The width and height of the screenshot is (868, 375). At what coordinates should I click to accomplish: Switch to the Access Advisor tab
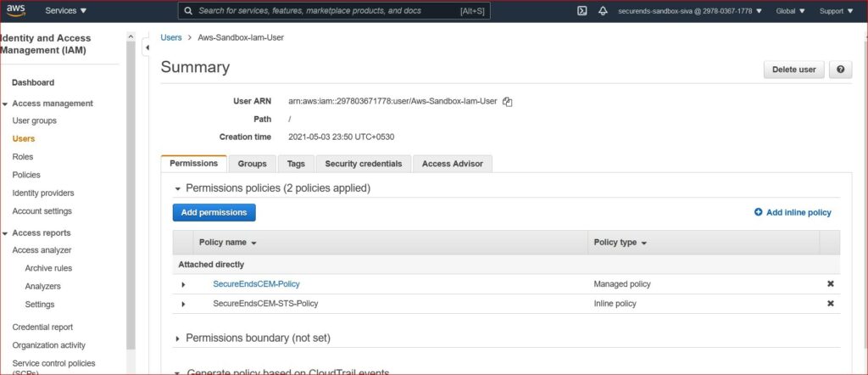coord(453,164)
